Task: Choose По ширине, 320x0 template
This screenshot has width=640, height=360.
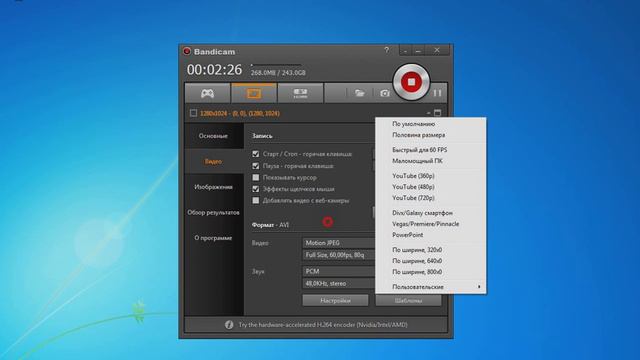Action: tap(431, 250)
